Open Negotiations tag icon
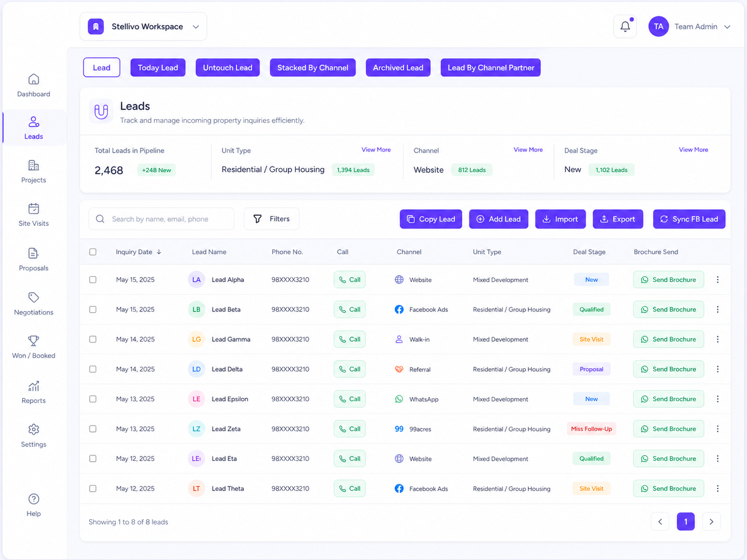Image resolution: width=747 pixels, height=560 pixels. pos(34,298)
